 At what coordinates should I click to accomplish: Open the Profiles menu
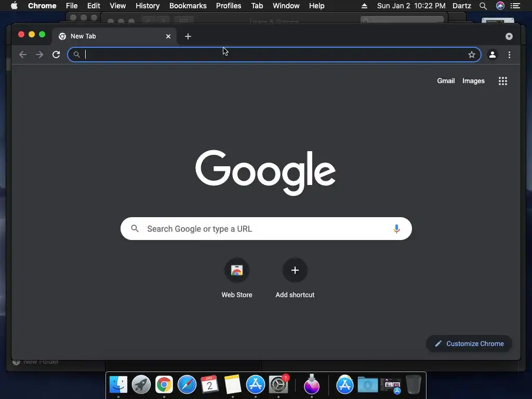[229, 6]
